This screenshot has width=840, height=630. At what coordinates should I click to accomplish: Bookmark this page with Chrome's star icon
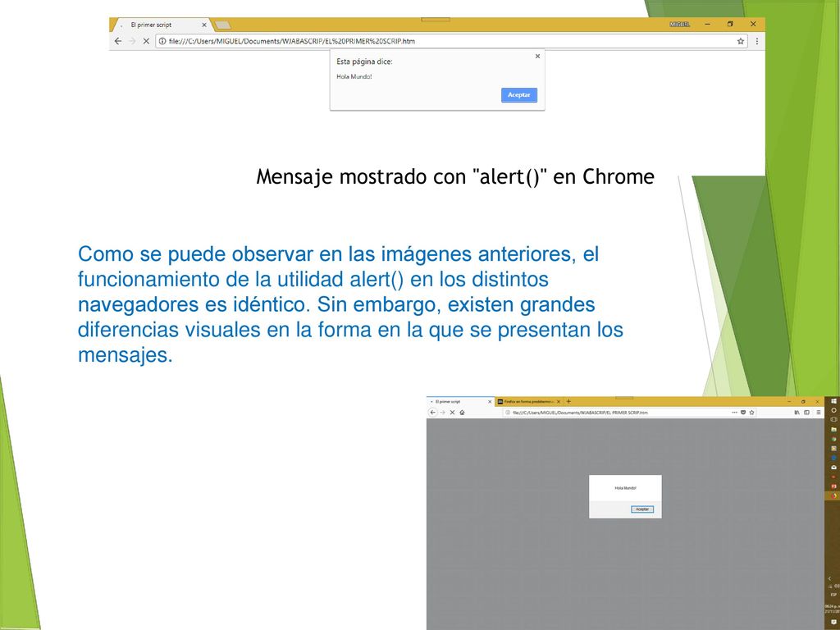click(x=741, y=41)
